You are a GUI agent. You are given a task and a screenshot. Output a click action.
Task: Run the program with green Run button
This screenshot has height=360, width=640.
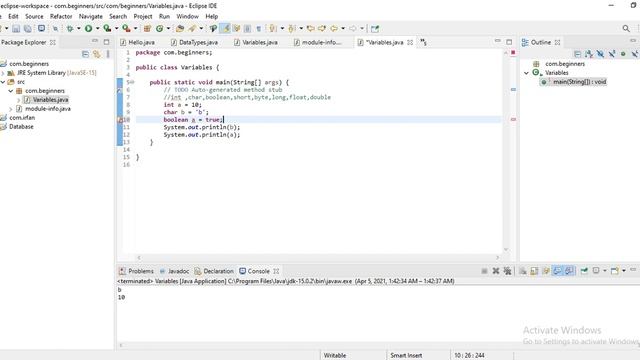(x=89, y=29)
